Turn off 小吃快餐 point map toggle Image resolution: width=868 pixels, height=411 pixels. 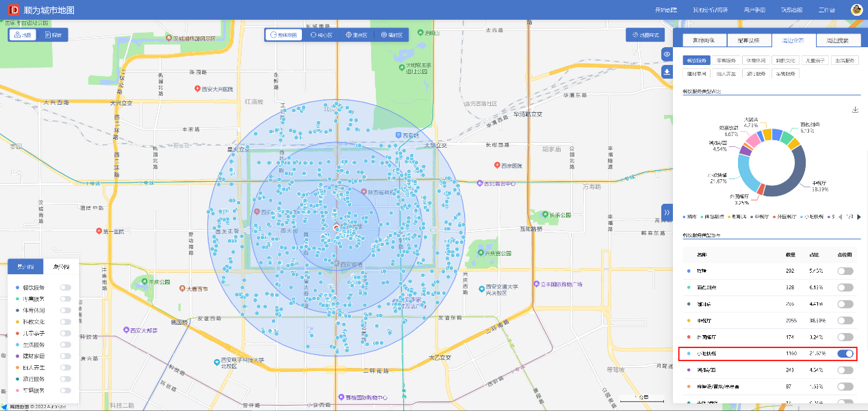tap(845, 354)
